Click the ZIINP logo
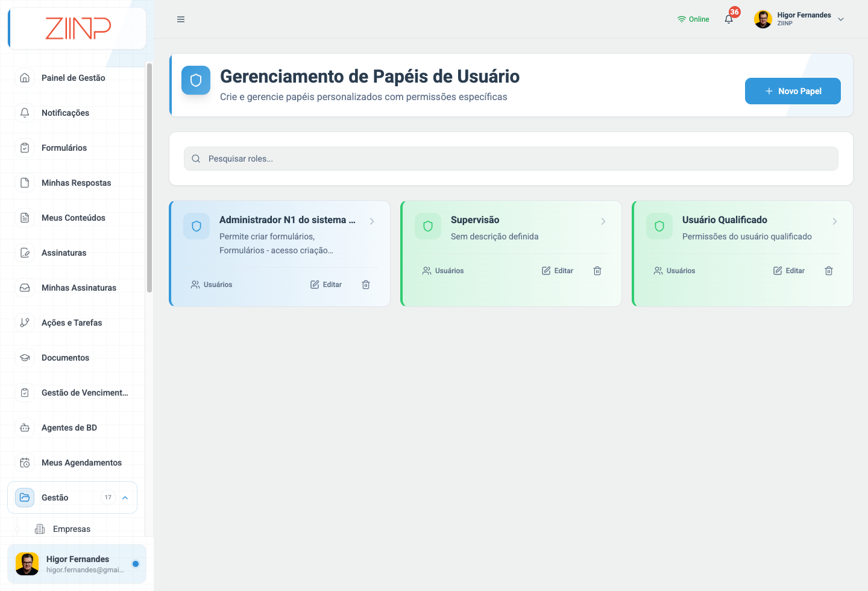Screen dimensions: 868x591 (x=78, y=28)
